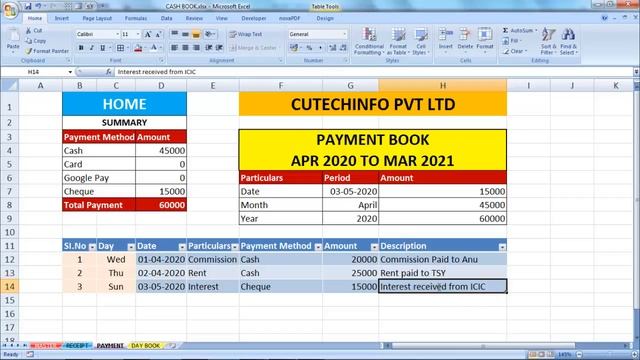This screenshot has width=640, height=360.
Task: Open the Payment Method filter dropdown
Action: click(x=318, y=247)
